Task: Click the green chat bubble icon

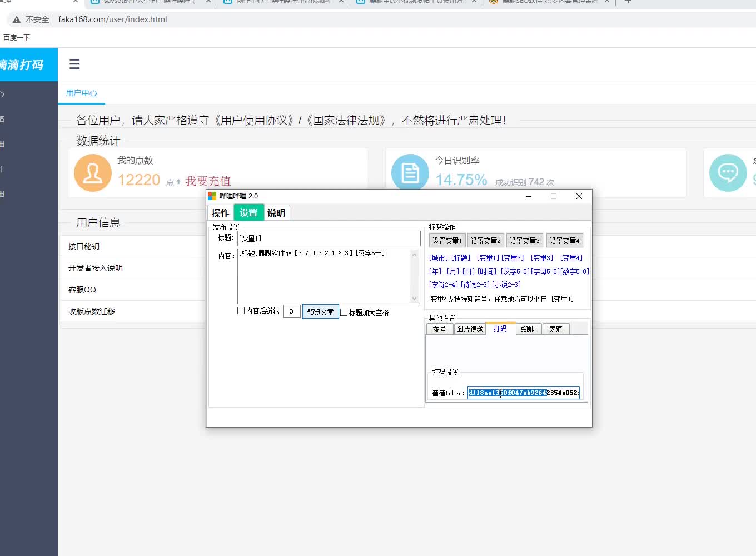Action: (x=728, y=173)
